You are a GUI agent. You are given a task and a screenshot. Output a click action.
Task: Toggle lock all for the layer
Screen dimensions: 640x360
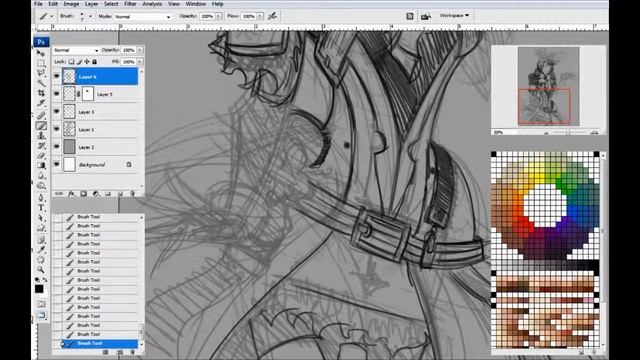94,62
